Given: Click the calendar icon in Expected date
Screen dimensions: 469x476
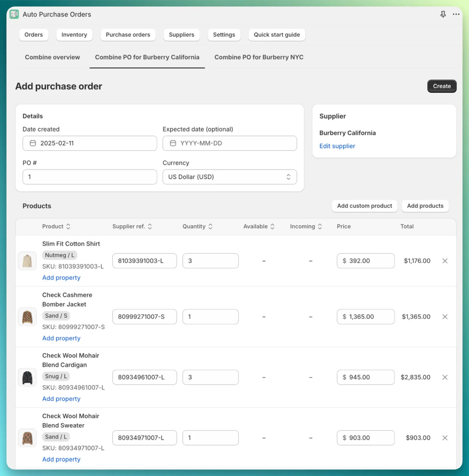Looking at the screenshot, I should [173, 143].
